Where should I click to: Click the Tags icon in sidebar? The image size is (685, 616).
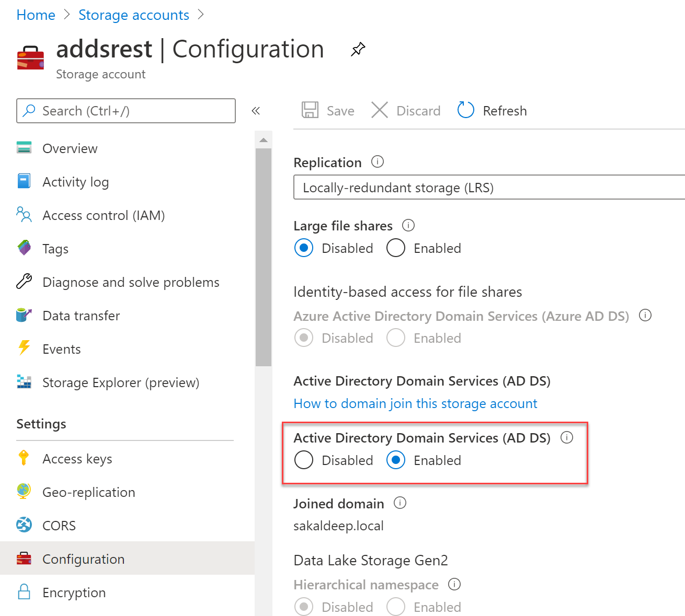pyautogui.click(x=24, y=248)
